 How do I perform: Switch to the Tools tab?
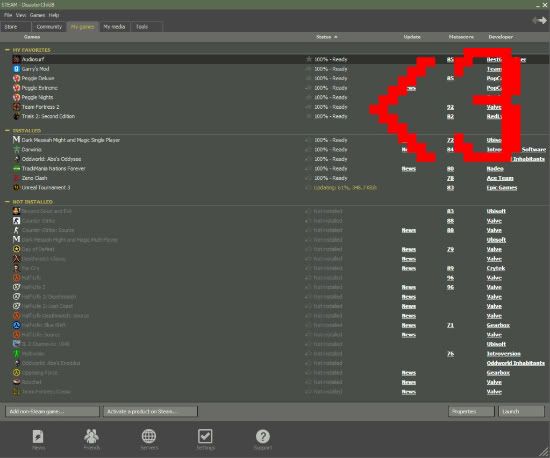point(147,27)
